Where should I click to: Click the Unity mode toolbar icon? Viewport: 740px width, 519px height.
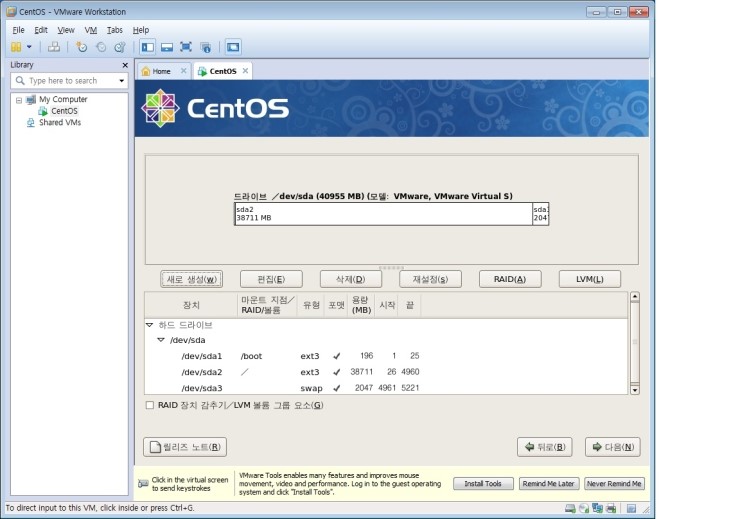[x=206, y=47]
